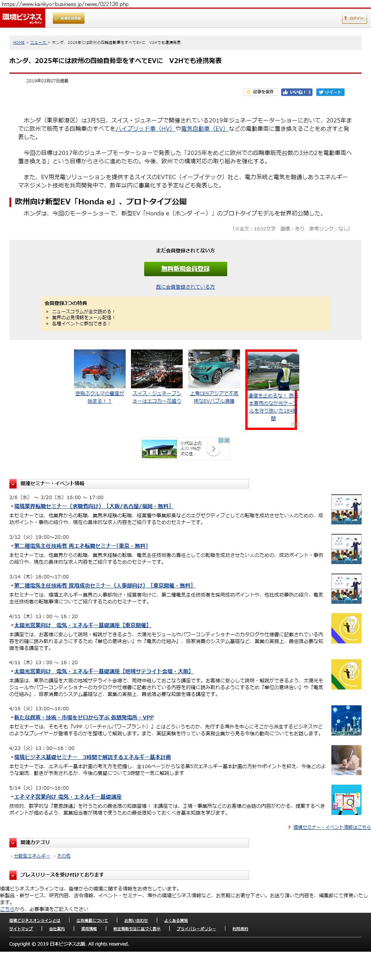This screenshot has width=371, height=980.
Task: Open Geneva motor show thumbnail image
Action: pyautogui.click(x=157, y=369)
